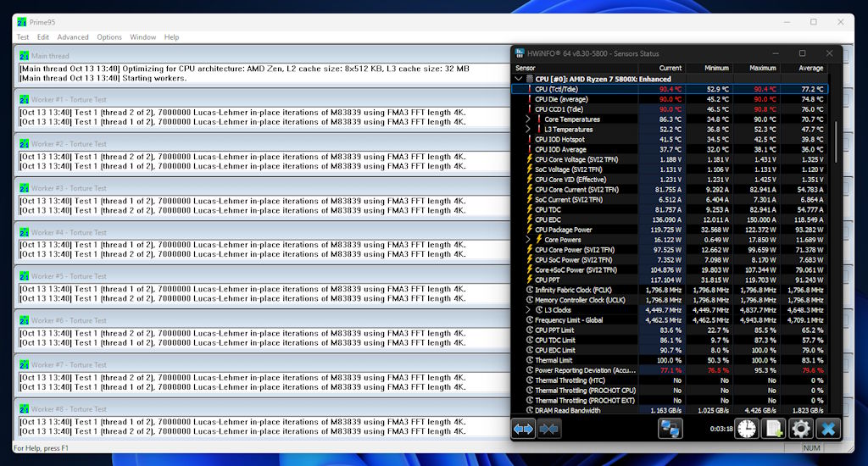Screen dimensions: 868x466
Task: Open the Test menu in Prime95
Action: (x=23, y=37)
